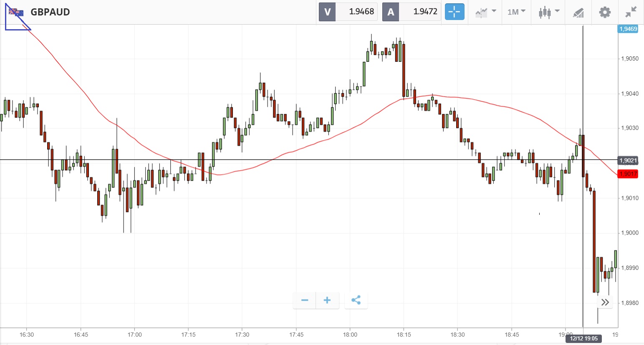Click the crosshair date tag 12/12 19:05

584,338
